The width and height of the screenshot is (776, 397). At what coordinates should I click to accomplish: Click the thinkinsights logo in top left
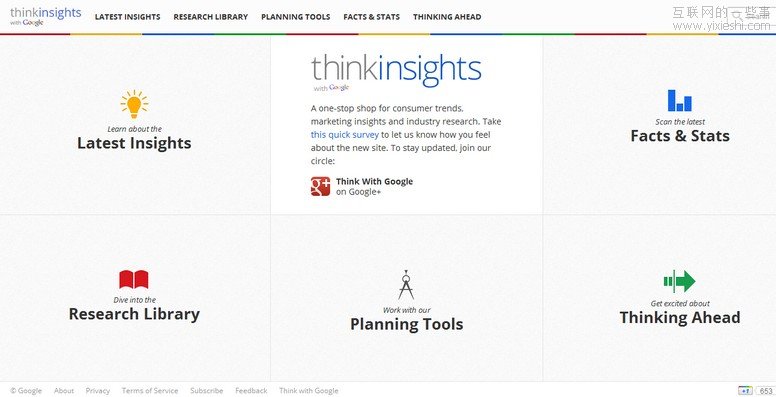pyautogui.click(x=46, y=16)
